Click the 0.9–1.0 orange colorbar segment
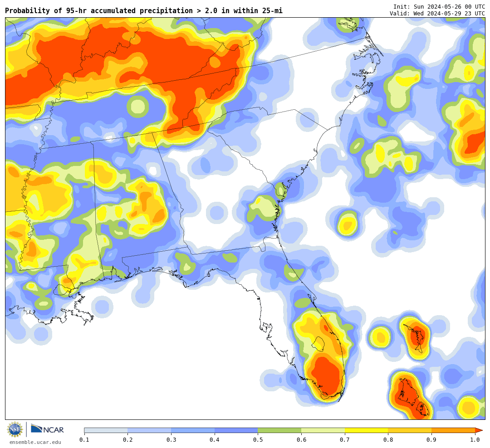This screenshot has width=490, height=448. click(453, 430)
